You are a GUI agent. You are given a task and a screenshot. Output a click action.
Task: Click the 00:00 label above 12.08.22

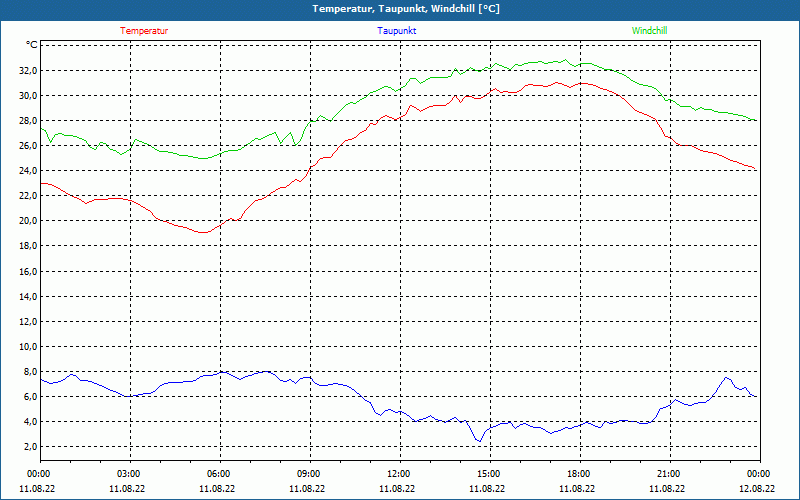click(x=760, y=474)
